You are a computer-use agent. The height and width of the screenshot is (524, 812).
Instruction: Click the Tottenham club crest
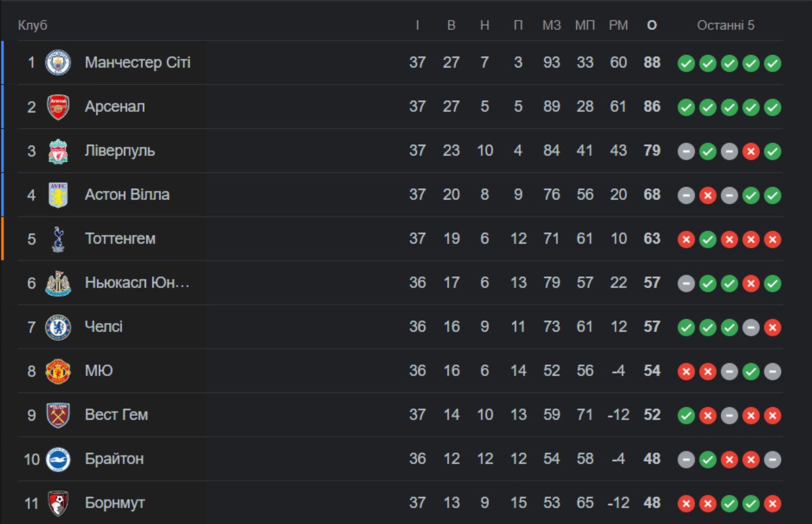pyautogui.click(x=58, y=239)
